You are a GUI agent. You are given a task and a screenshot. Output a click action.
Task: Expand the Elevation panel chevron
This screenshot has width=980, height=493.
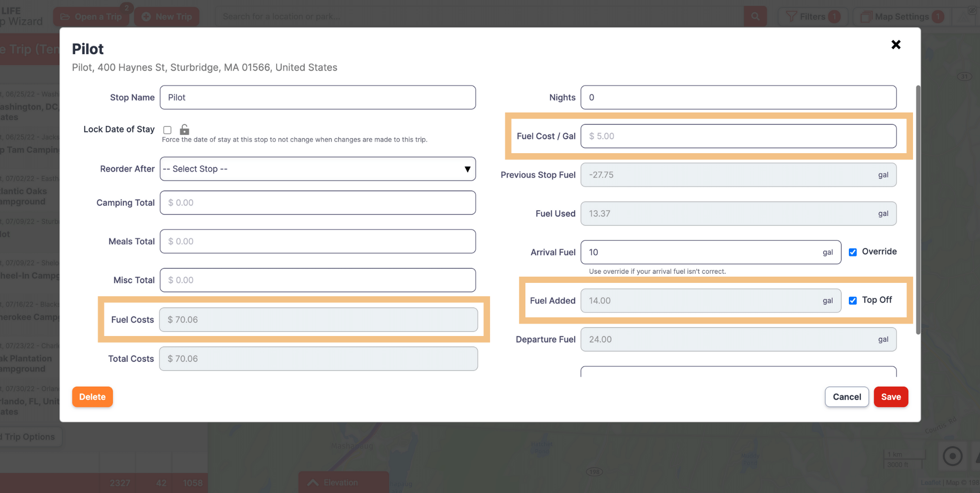click(313, 482)
